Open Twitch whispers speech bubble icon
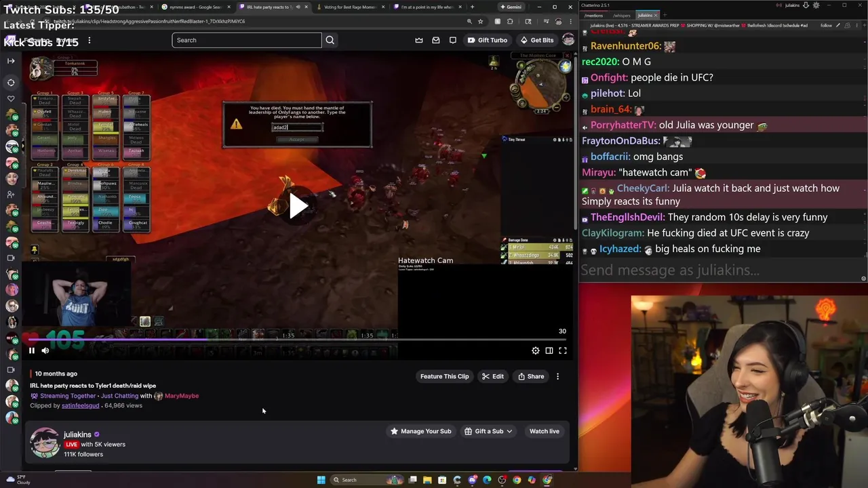Viewport: 868px width, 488px height. (453, 40)
